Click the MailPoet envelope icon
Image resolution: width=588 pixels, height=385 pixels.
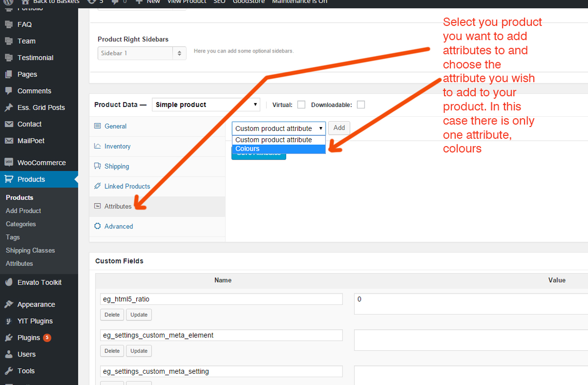[x=8, y=141]
